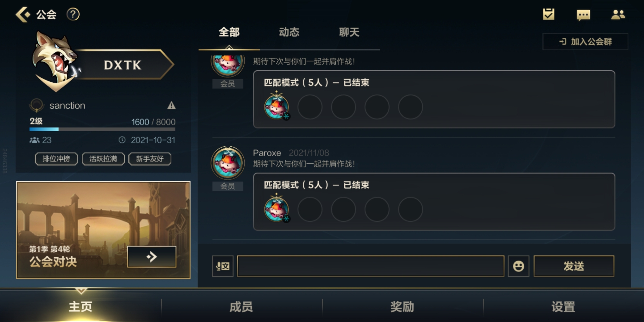Tap the DXTK guild wolf emblem
The image size is (644, 322).
coord(55,61)
